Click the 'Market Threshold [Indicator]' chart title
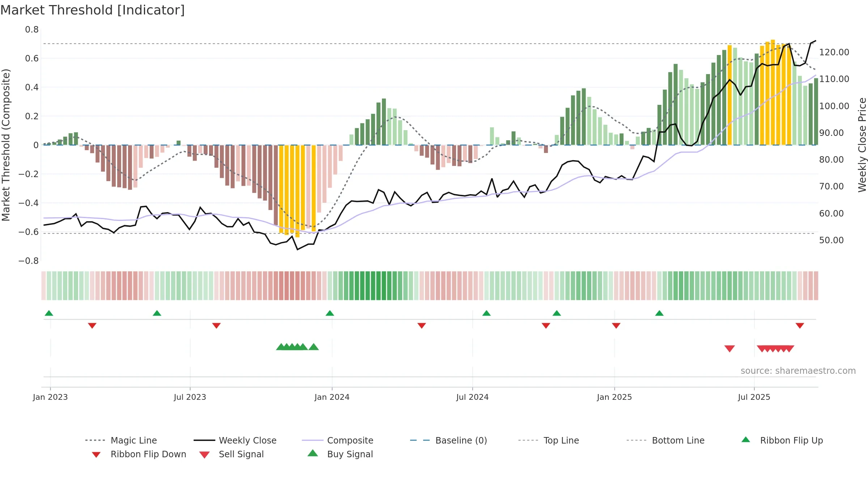The height and width of the screenshot is (488, 868). [x=93, y=10]
